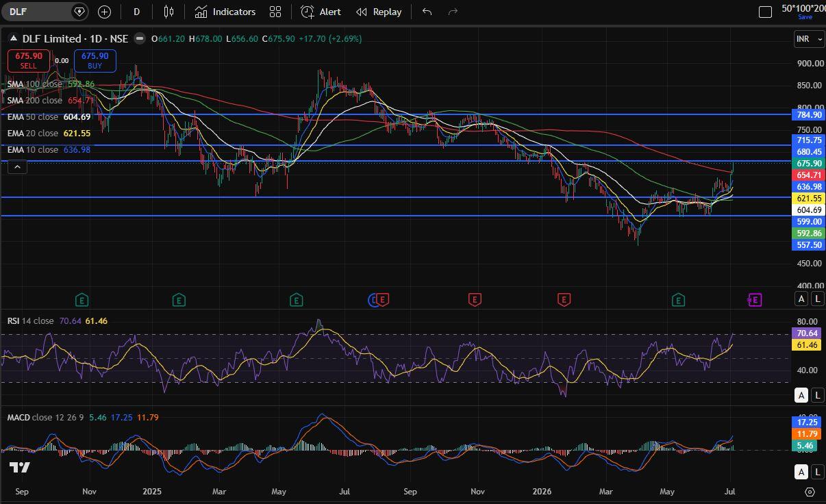Undo the last chart action

coord(427,12)
